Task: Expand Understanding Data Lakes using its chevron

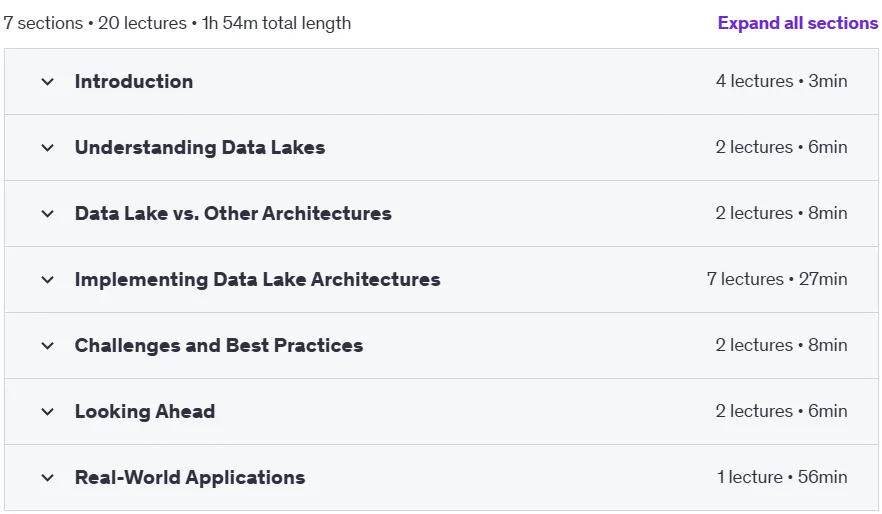Action: click(x=48, y=148)
